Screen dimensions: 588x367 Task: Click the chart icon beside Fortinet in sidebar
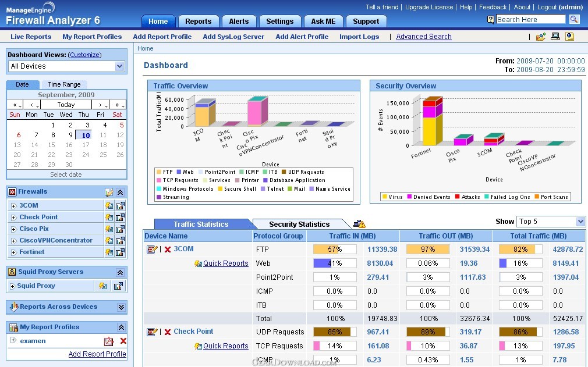pos(119,252)
